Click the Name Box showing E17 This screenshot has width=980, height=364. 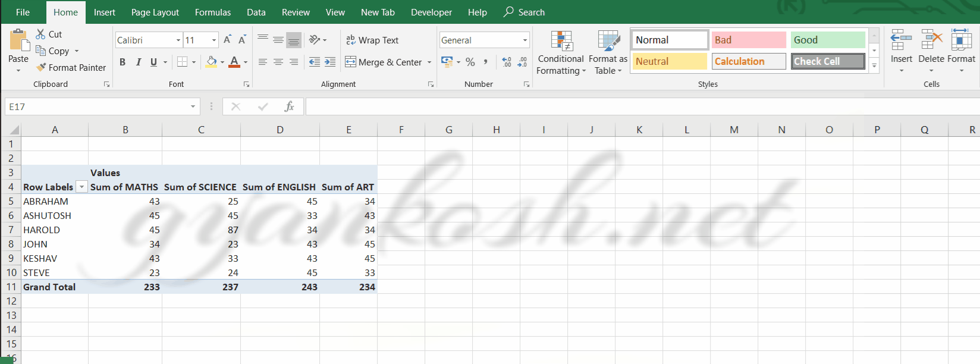pyautogui.click(x=102, y=106)
